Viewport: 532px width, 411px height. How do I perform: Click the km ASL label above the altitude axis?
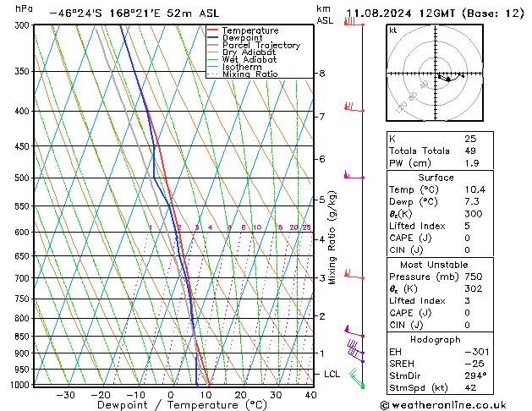[325, 14]
